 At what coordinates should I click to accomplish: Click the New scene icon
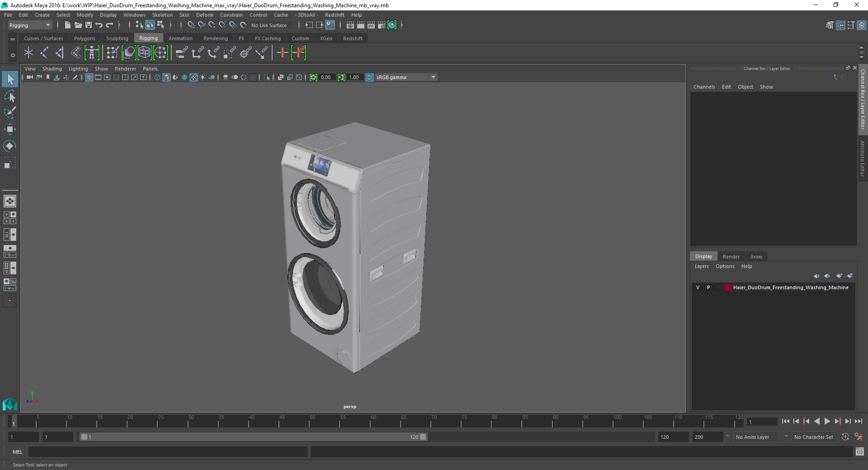tap(67, 25)
